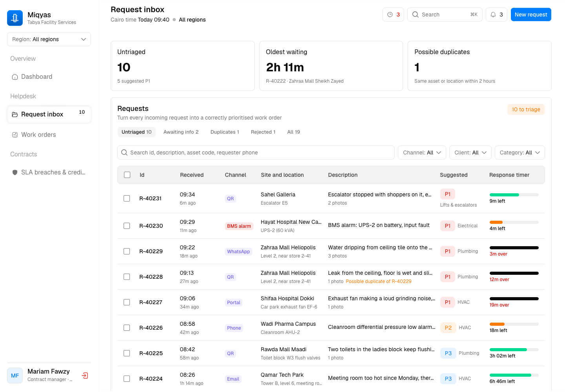This screenshot has width=565, height=392.
Task: Click the log out icon beside Mariam Fawzy
Action: 85,376
